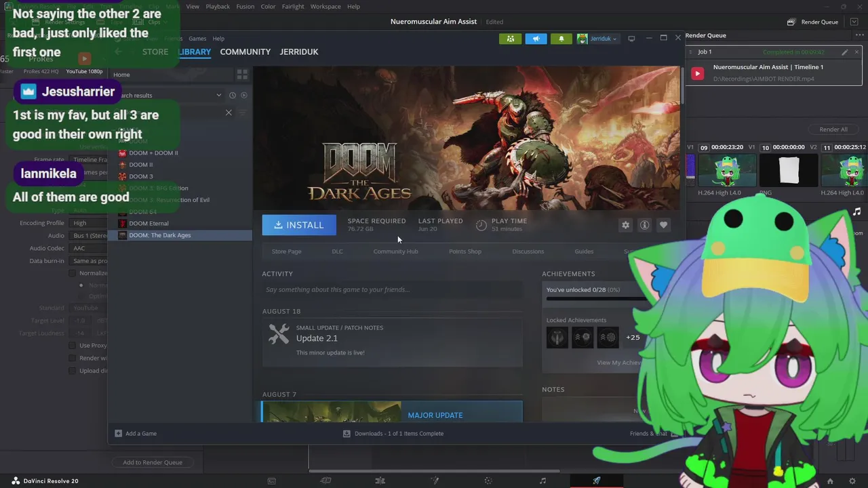The image size is (868, 488).
Task: Toggle the Render Queue panel button
Action: (x=813, y=22)
